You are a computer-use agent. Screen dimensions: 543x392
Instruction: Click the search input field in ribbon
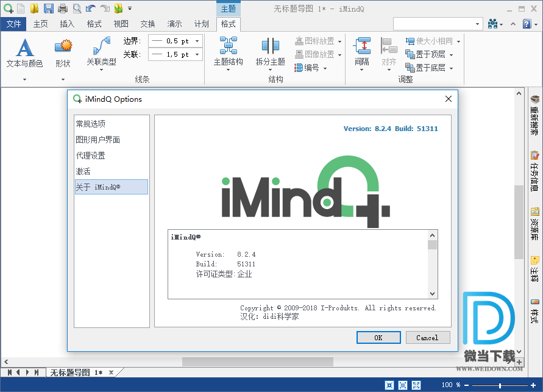pyautogui.click(x=433, y=24)
